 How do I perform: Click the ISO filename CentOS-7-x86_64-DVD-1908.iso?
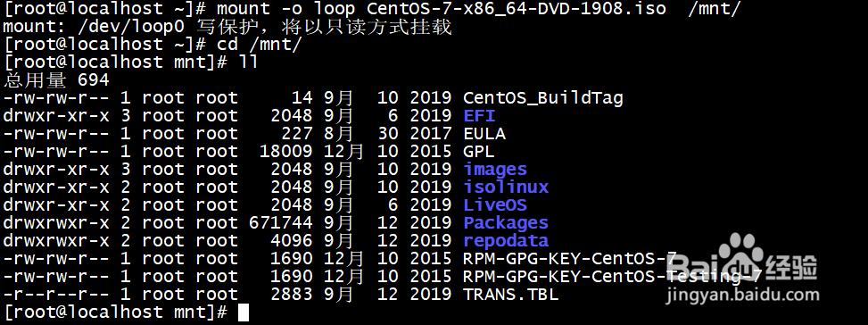pyautogui.click(x=517, y=9)
